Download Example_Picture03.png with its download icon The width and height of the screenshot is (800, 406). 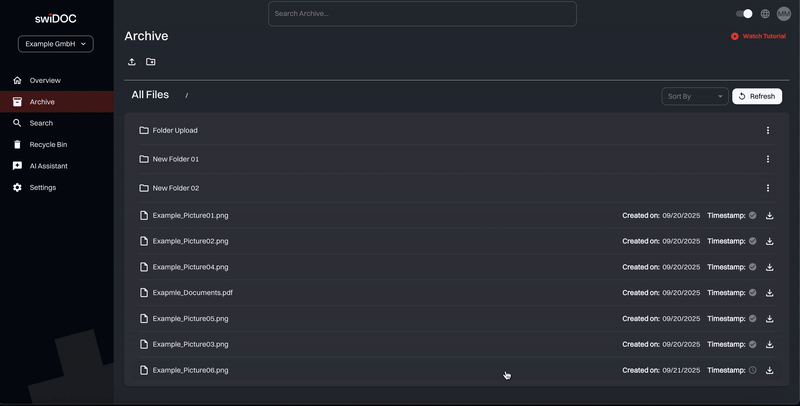(x=769, y=344)
